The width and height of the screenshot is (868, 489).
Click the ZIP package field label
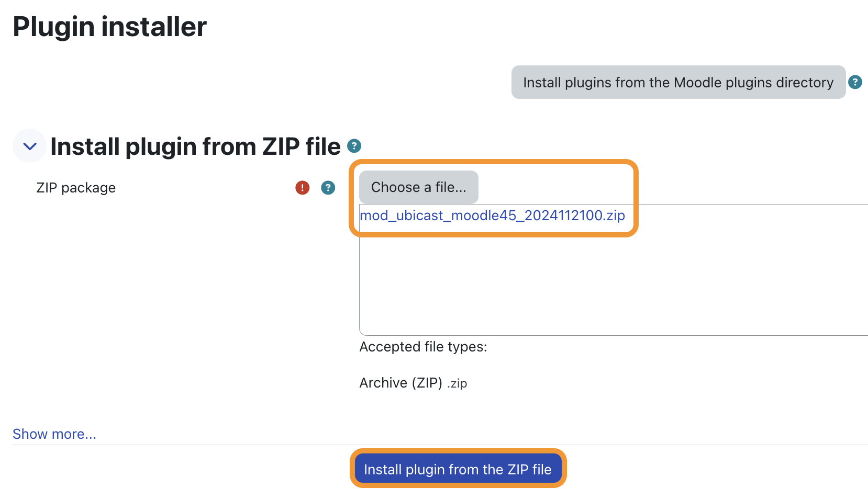[x=76, y=188]
